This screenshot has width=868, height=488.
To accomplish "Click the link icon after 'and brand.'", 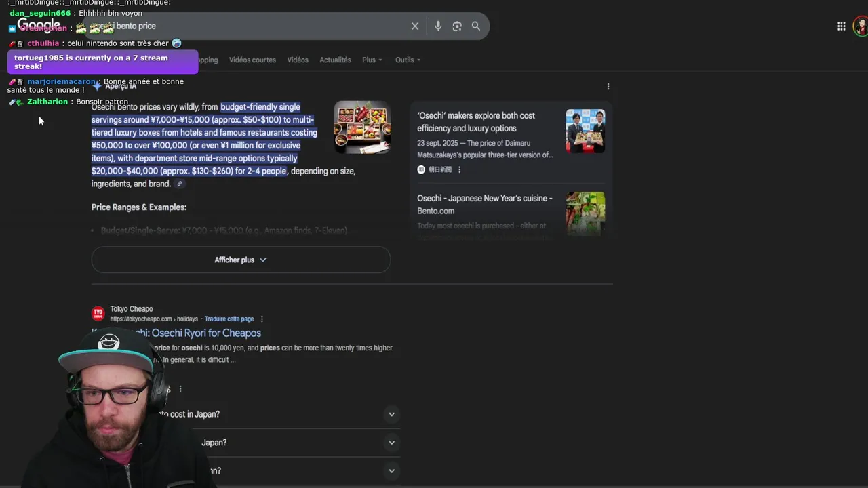I will click(x=180, y=184).
